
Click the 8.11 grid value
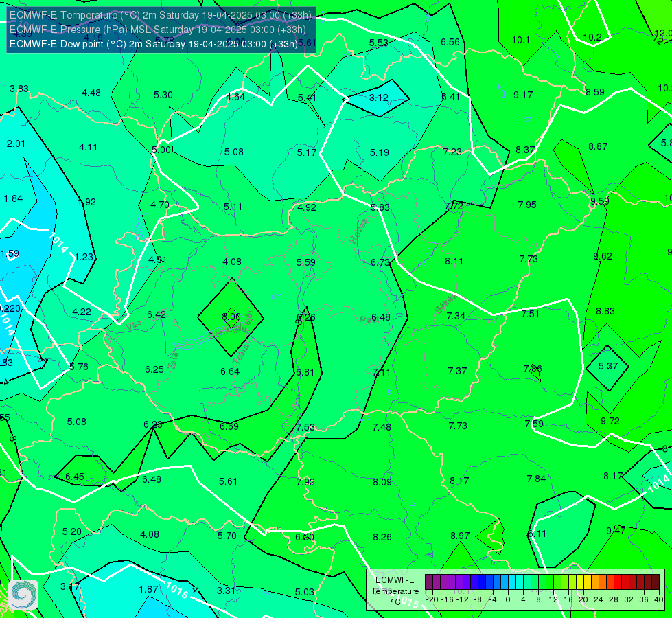coord(454,261)
